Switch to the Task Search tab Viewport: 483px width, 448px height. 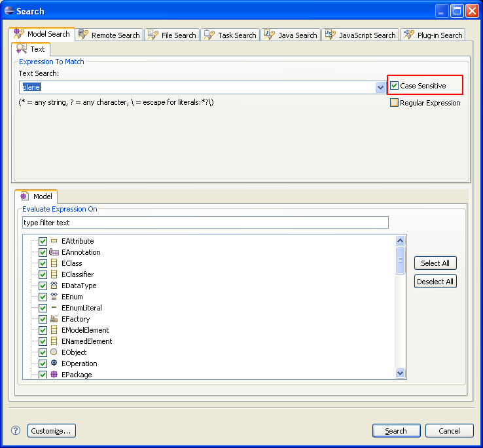click(230, 35)
